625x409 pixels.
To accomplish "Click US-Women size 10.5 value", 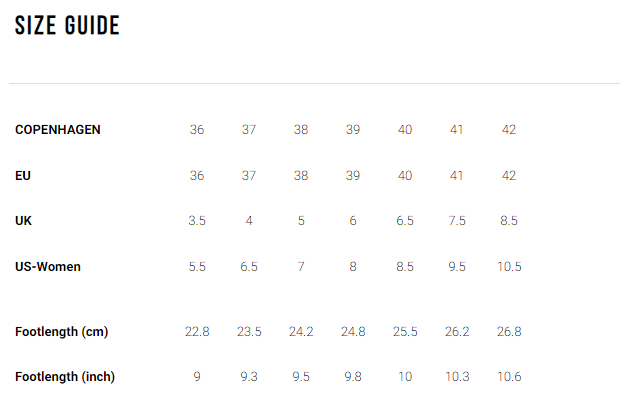I will (509, 266).
